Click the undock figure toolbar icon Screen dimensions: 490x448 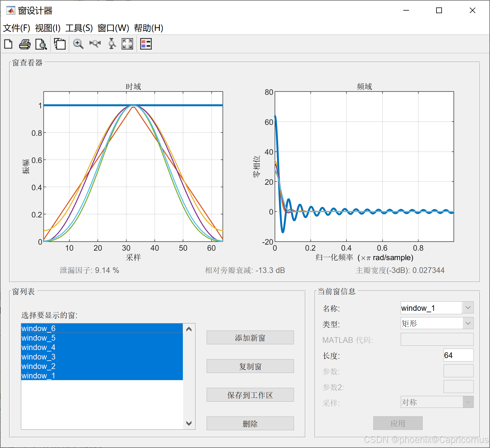pyautogui.click(x=60, y=44)
